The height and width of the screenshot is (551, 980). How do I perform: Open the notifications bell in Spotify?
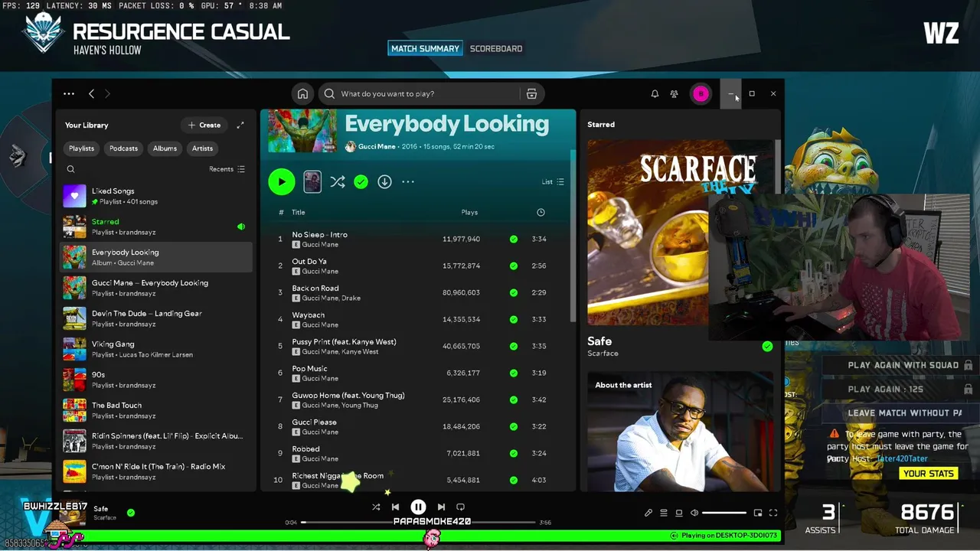click(x=655, y=93)
